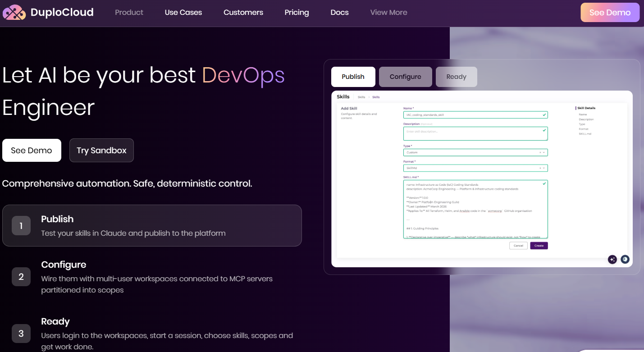This screenshot has height=352, width=644.
Task: Click the DuploCloud brand name
Action: point(62,13)
